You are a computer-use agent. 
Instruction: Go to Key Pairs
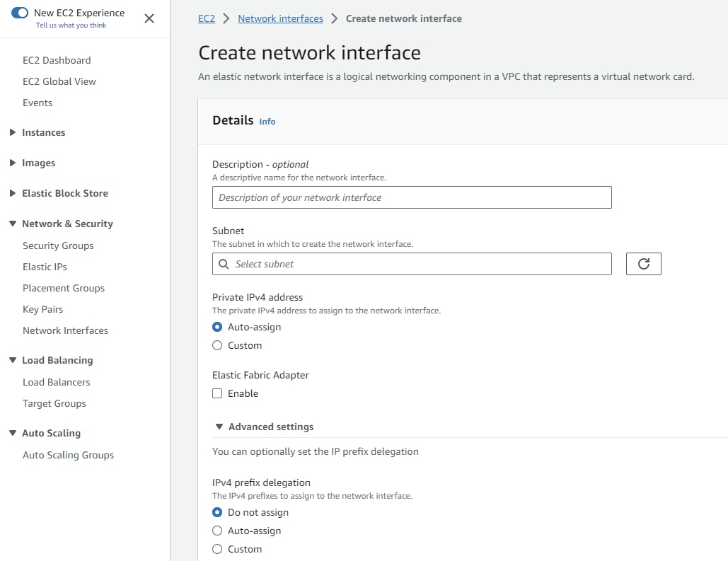tap(42, 310)
